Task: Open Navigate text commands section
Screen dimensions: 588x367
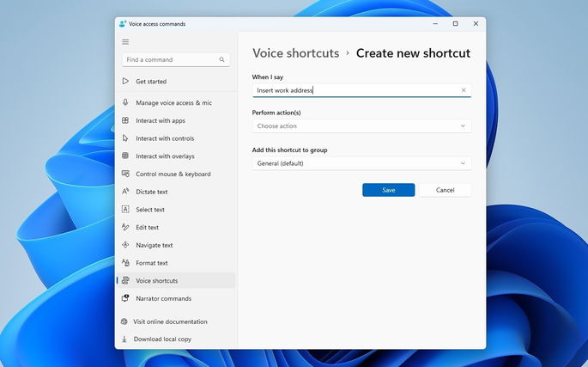Action: tap(155, 245)
